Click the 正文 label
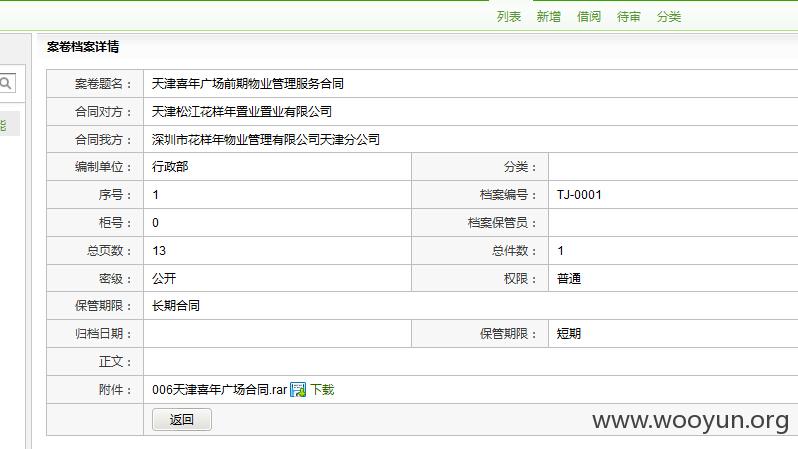Image resolution: width=798 pixels, height=449 pixels. click(x=115, y=361)
